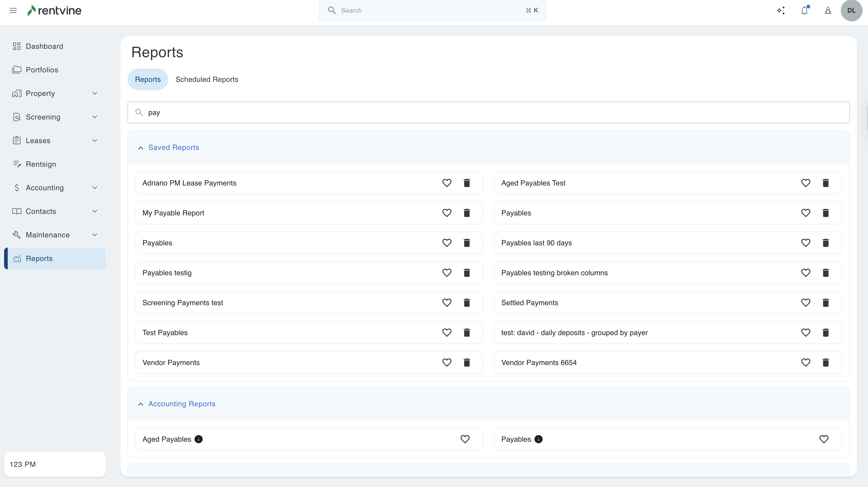
Task: Click info icon next to accounting Payables
Action: tap(538, 439)
